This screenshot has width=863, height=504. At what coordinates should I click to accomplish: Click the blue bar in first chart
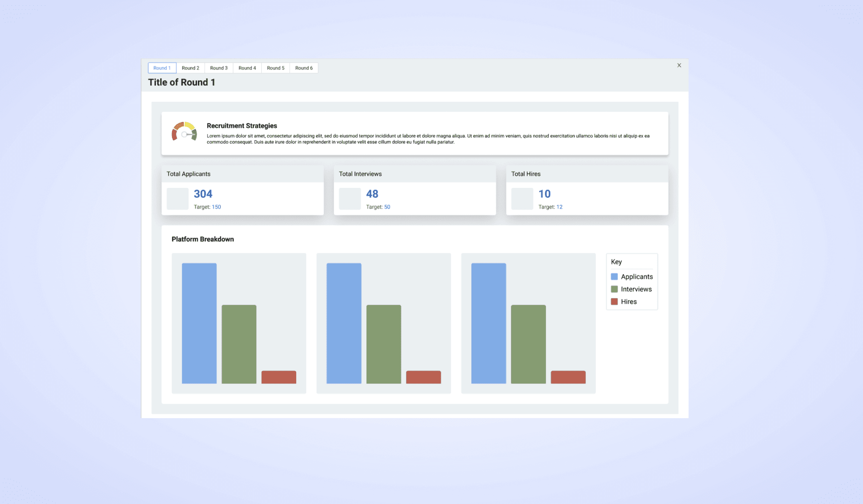pos(199,323)
